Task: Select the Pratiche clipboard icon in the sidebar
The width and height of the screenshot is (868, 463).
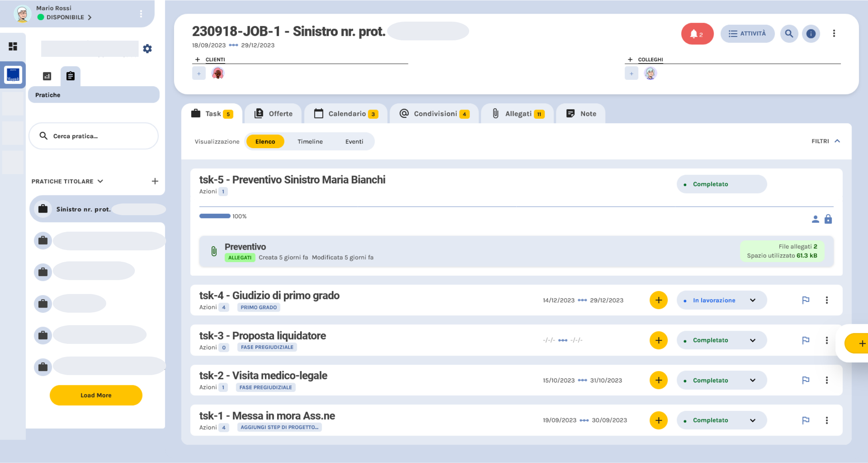Action: [x=70, y=76]
